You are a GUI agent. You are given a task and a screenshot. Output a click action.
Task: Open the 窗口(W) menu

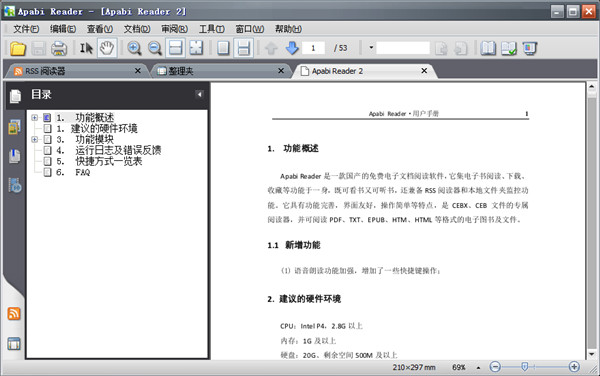tap(249, 29)
